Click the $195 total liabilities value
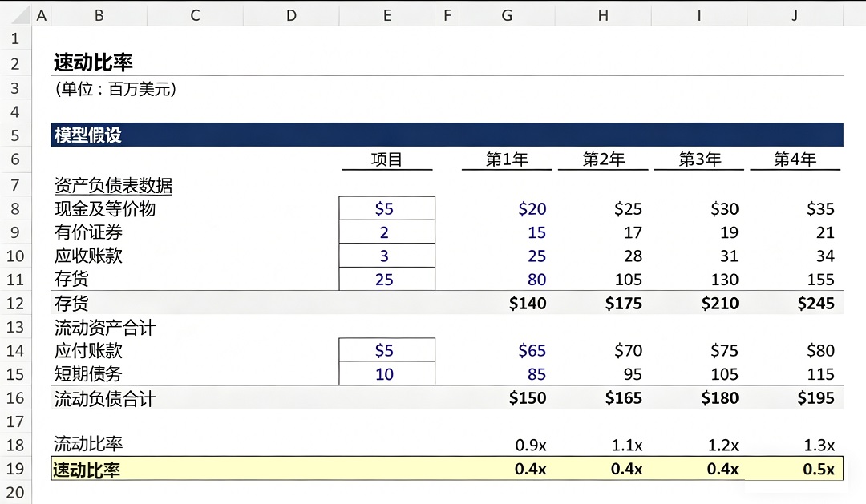This screenshot has width=866, height=504. (x=815, y=398)
